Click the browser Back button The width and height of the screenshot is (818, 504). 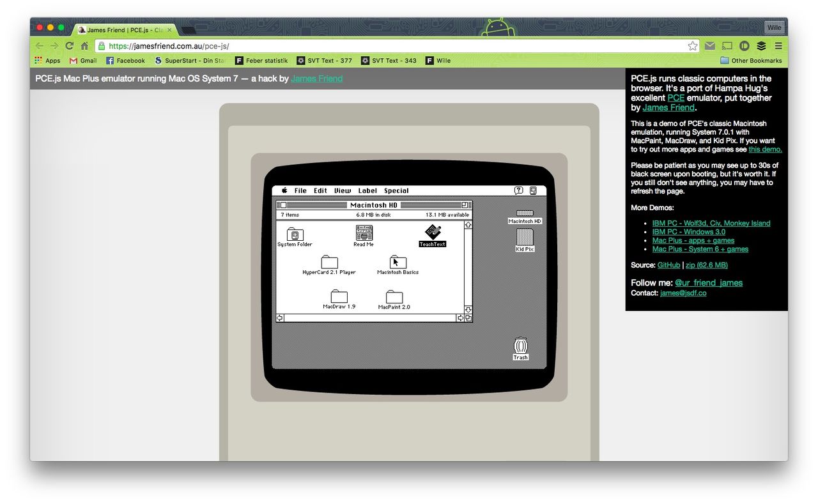[x=40, y=46]
